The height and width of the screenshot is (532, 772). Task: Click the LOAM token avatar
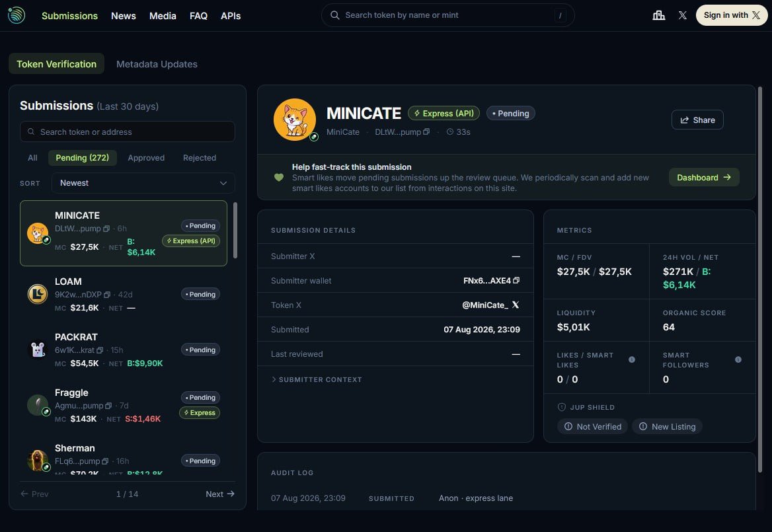pos(38,294)
